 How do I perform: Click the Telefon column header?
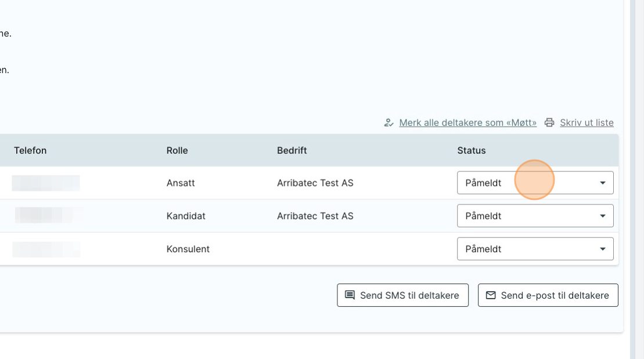click(30, 150)
